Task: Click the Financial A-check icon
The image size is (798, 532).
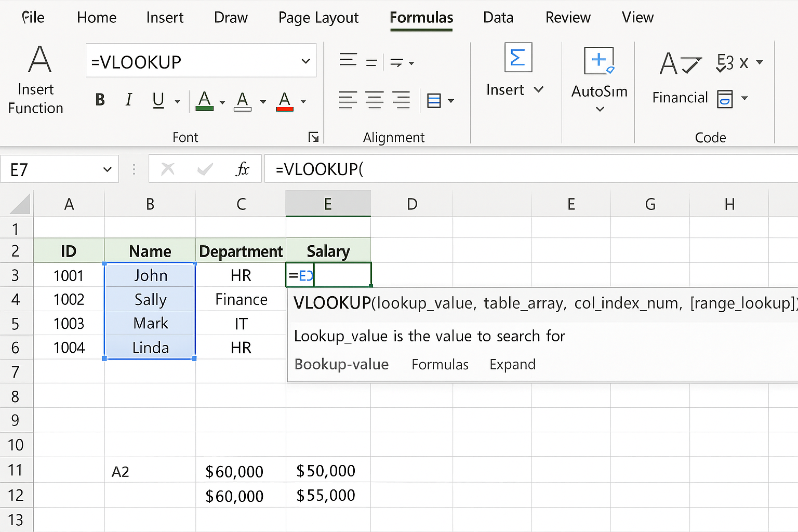Action: [681, 64]
